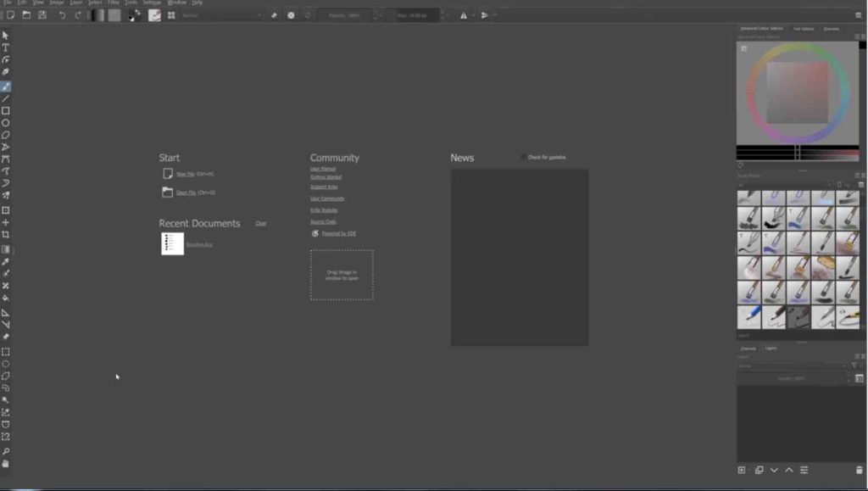Open the blending mode dropdown in toolbar
The width and height of the screenshot is (868, 491).
coord(221,15)
